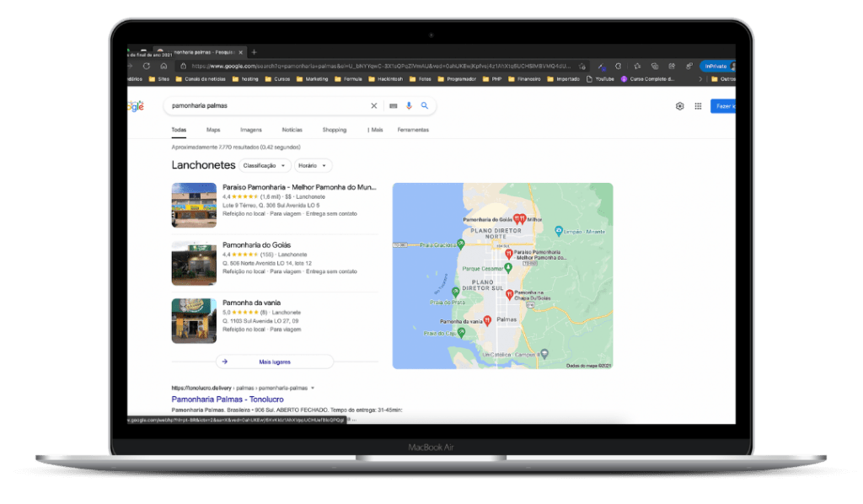Expand the tonolucro.delivery result options arrow
The image size is (863, 504).
[313, 388]
